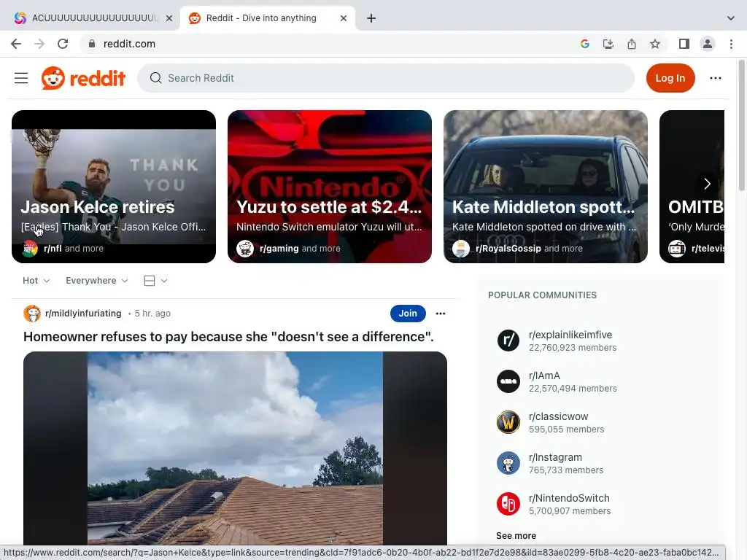Click the r/mildlyinfuriating avatar icon

32,314
